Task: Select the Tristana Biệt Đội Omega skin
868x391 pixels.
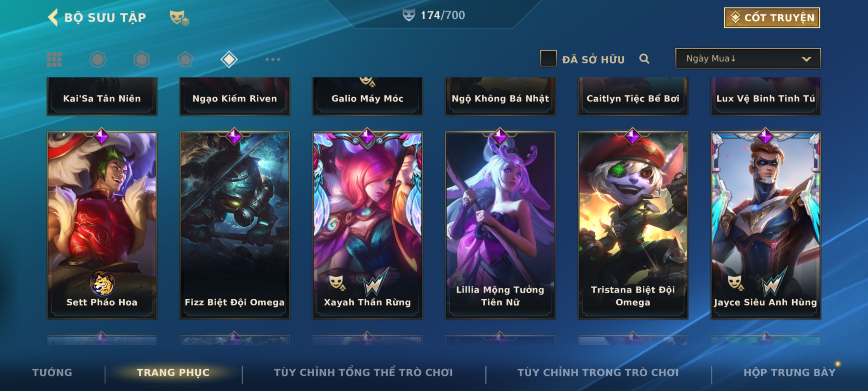Action: [633, 225]
